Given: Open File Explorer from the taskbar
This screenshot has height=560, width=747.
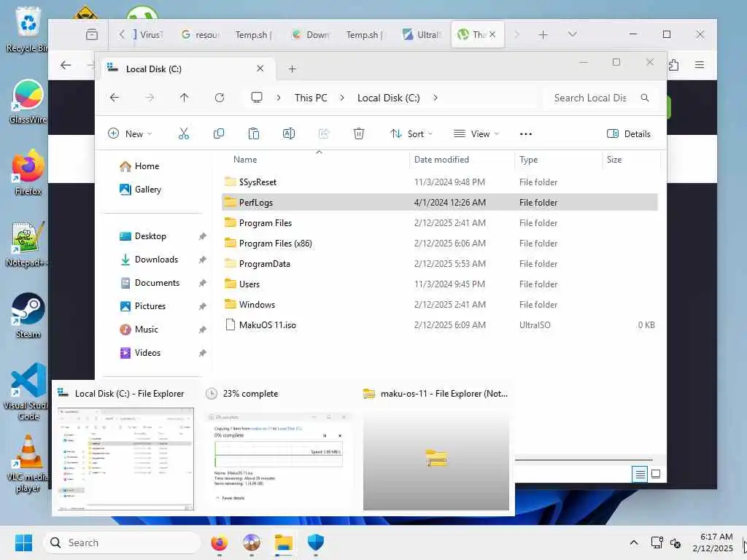Looking at the screenshot, I should tap(284, 542).
